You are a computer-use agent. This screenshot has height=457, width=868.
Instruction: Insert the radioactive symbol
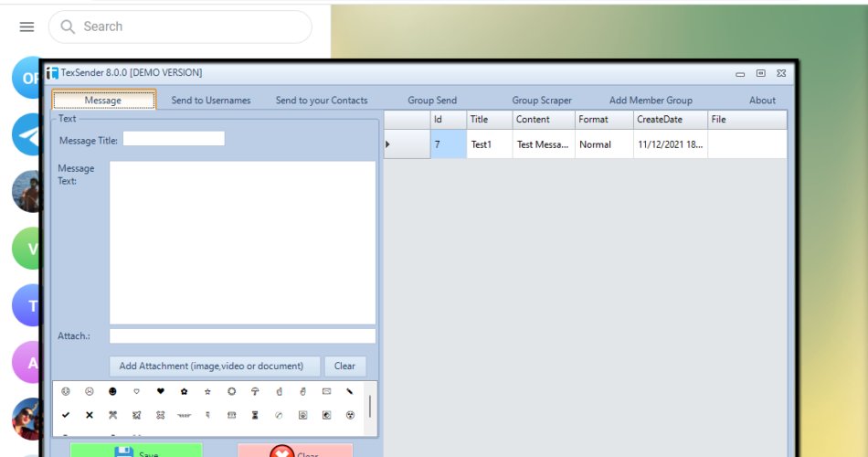(350, 415)
